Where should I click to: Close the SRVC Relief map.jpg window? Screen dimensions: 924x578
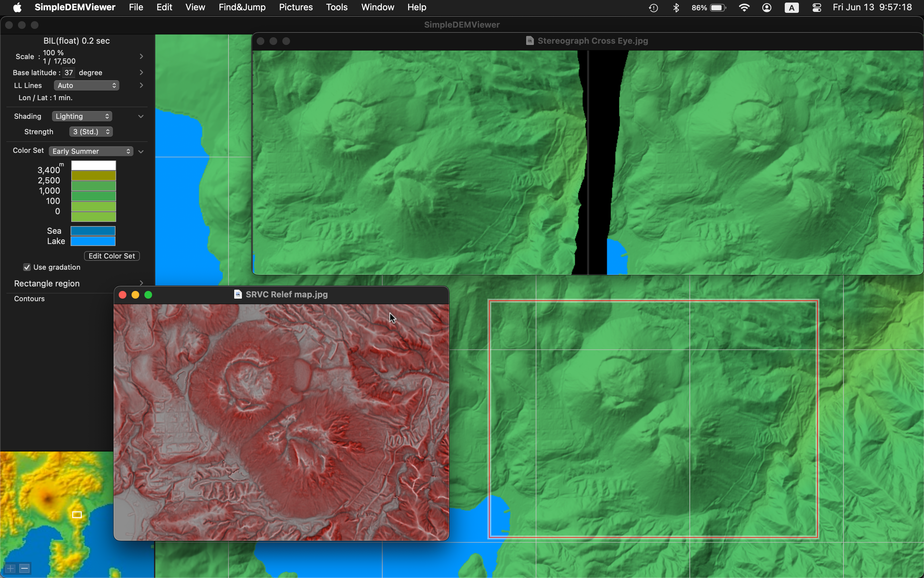click(x=123, y=295)
